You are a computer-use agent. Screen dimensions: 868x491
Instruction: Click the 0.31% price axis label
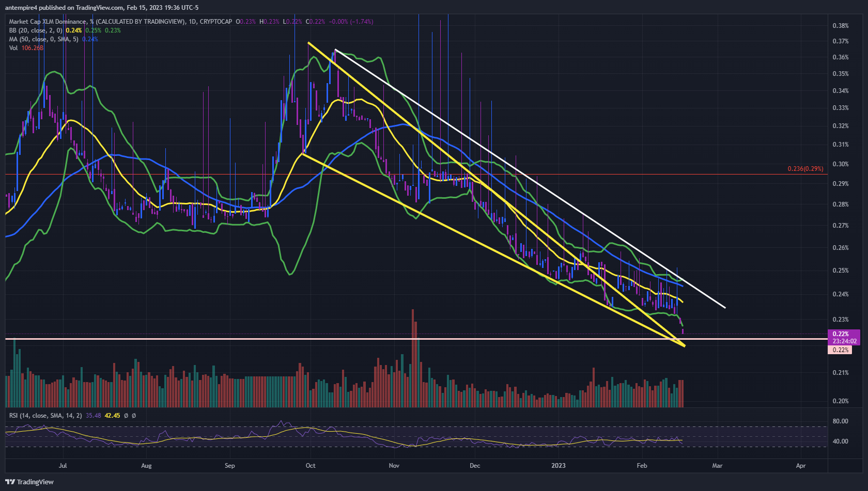(841, 145)
